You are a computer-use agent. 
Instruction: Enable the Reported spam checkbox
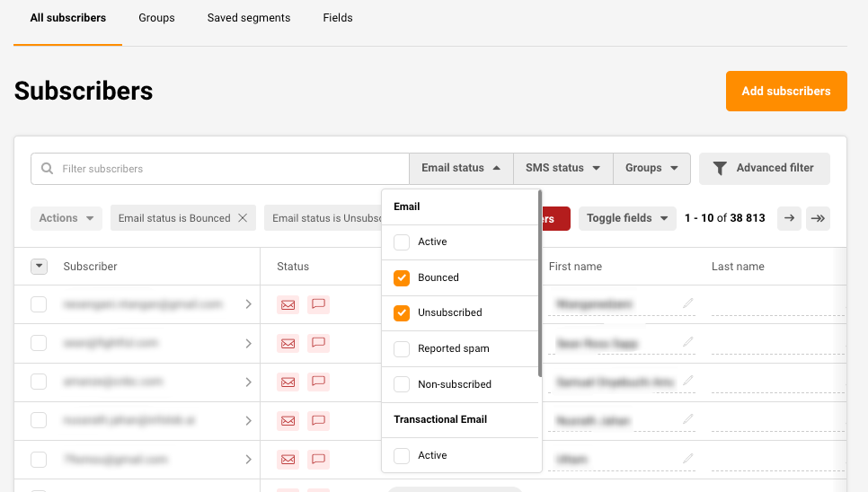coord(402,348)
